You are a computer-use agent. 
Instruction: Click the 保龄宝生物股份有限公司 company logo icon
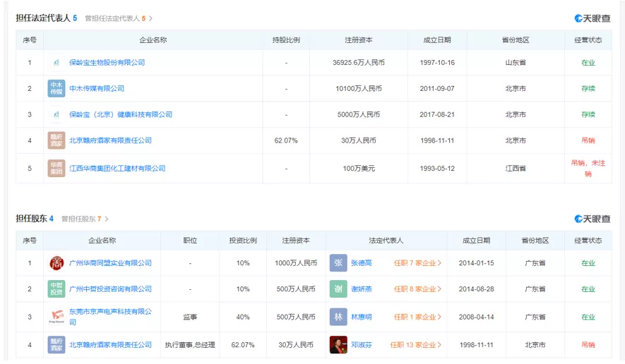click(x=56, y=63)
